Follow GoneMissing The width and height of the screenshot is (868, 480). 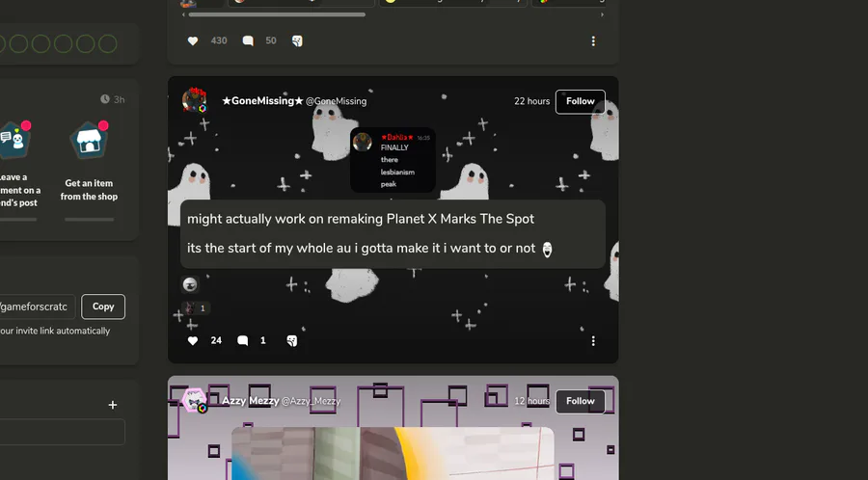(581, 102)
